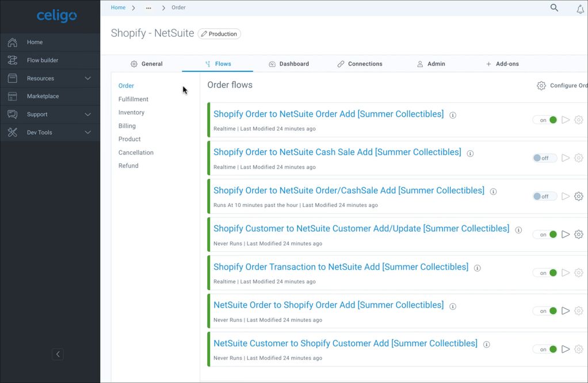Open settings gear for NetSuite Customer to Shopify Customer Add

579,349
